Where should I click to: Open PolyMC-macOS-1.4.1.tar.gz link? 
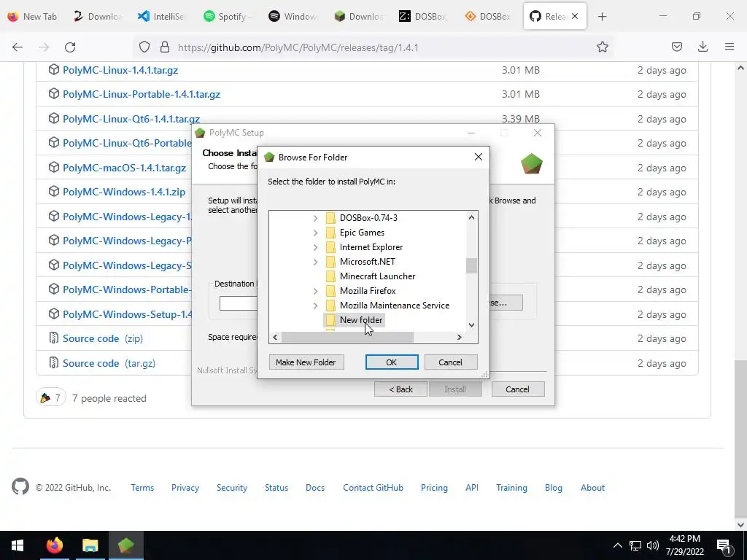[124, 168]
